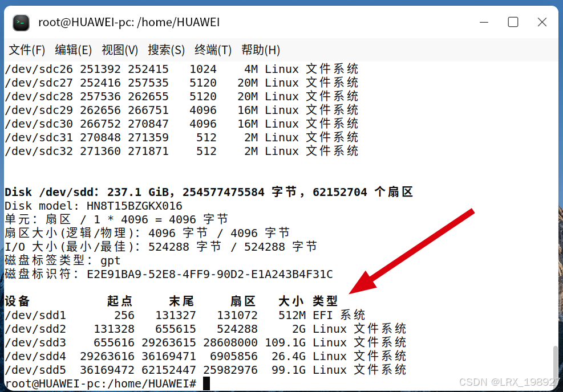Click the /dev/sdc31 partition row

click(181, 137)
